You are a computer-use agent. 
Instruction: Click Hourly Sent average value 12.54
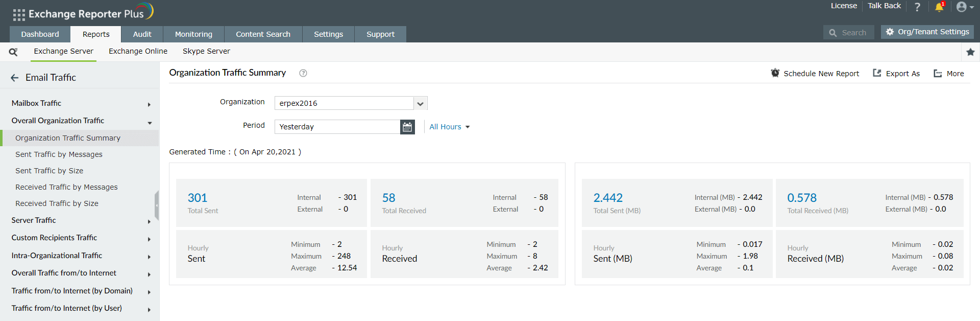tap(347, 268)
